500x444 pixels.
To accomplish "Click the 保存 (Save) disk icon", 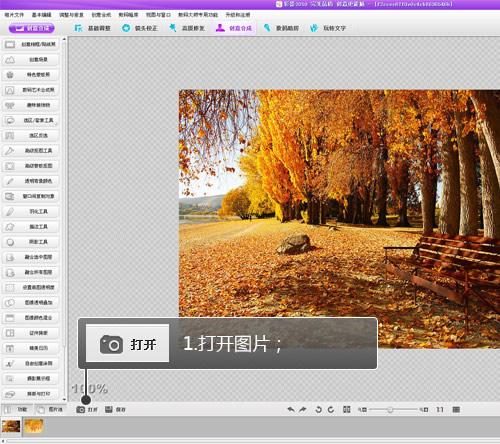I will click(109, 409).
